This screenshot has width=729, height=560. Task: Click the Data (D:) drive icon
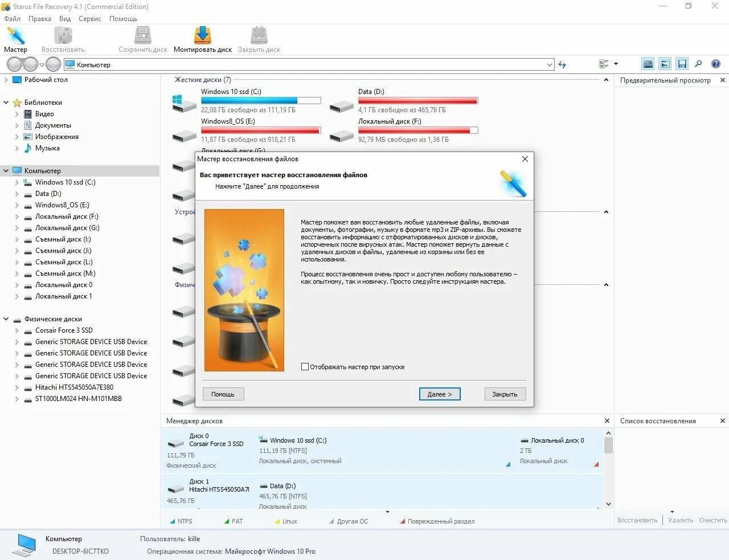342,106
